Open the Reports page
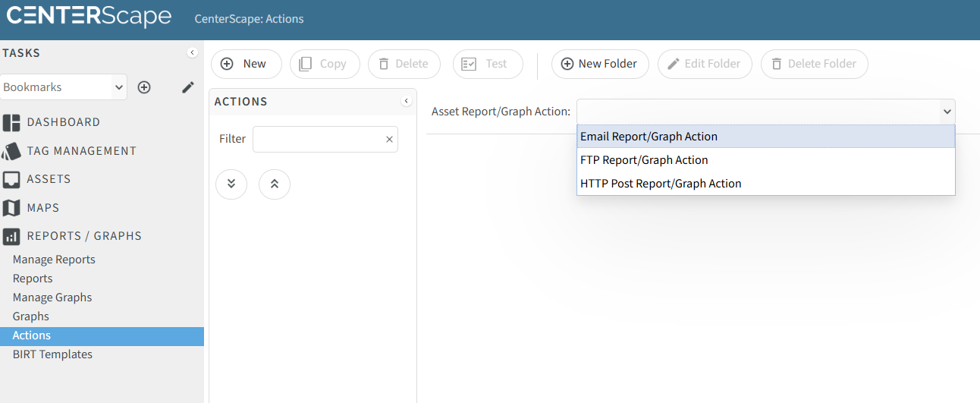Image resolution: width=980 pixels, height=403 pixels. (x=33, y=279)
